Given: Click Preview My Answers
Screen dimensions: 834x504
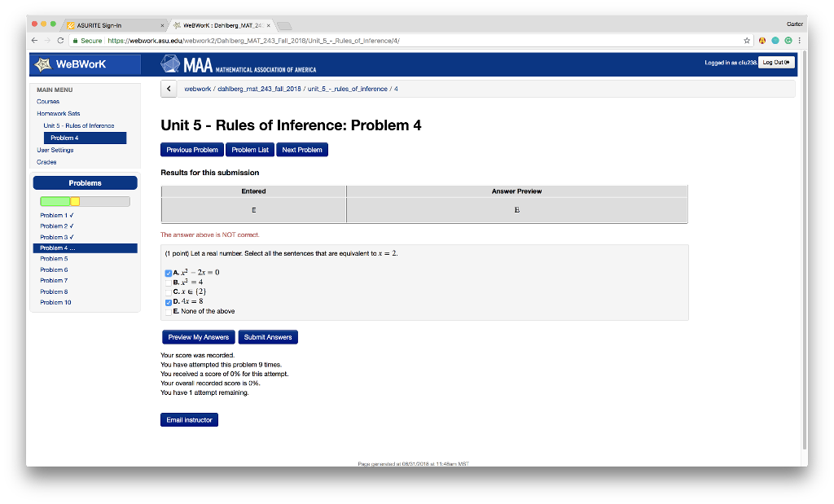Looking at the screenshot, I should [x=199, y=337].
